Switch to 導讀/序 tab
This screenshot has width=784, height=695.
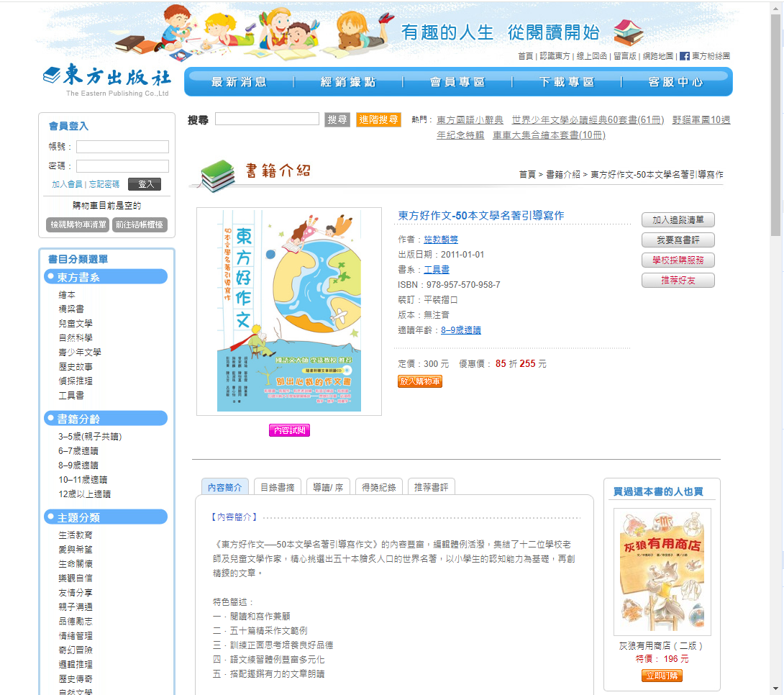point(328,487)
